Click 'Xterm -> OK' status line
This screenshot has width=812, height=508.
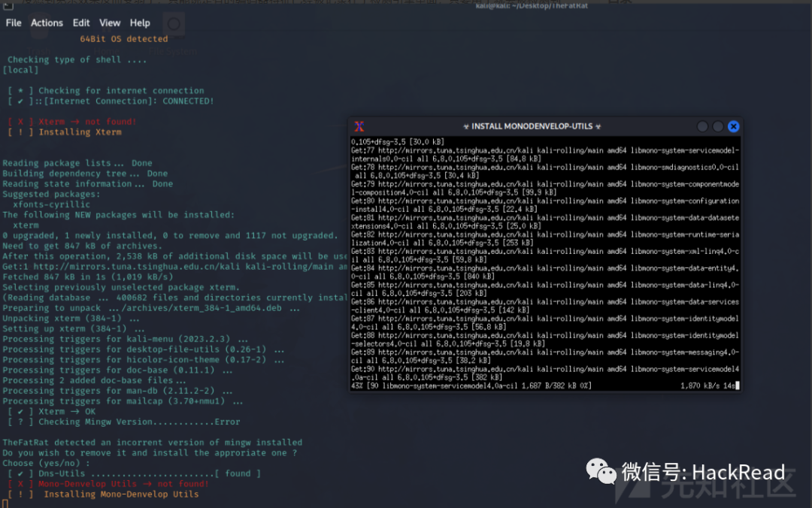click(51, 412)
